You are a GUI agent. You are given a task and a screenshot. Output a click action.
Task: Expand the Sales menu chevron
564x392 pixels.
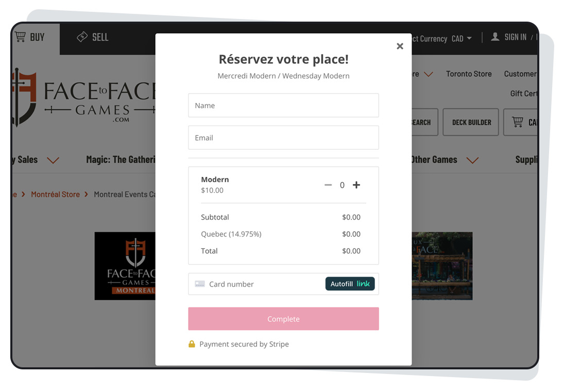click(x=53, y=161)
